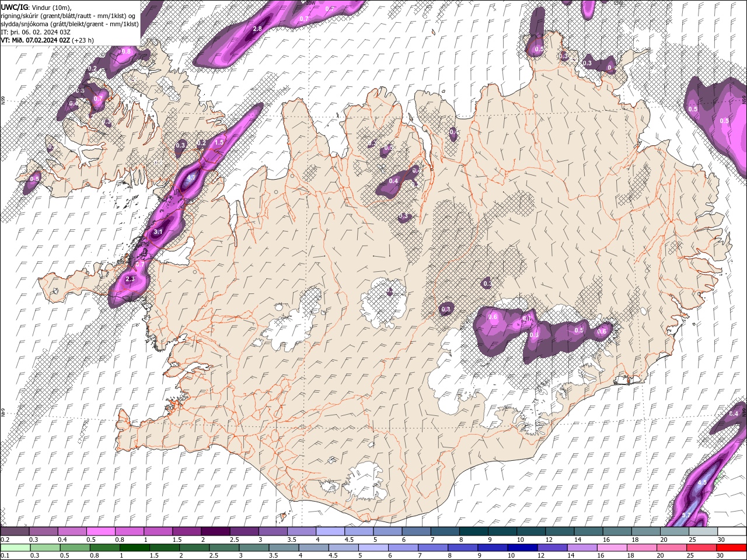
Task: Select the light gray swatch labeled 25
Action: tap(703, 531)
